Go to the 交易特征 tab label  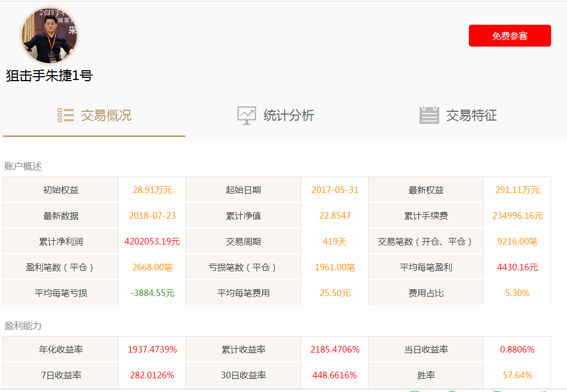point(471,116)
